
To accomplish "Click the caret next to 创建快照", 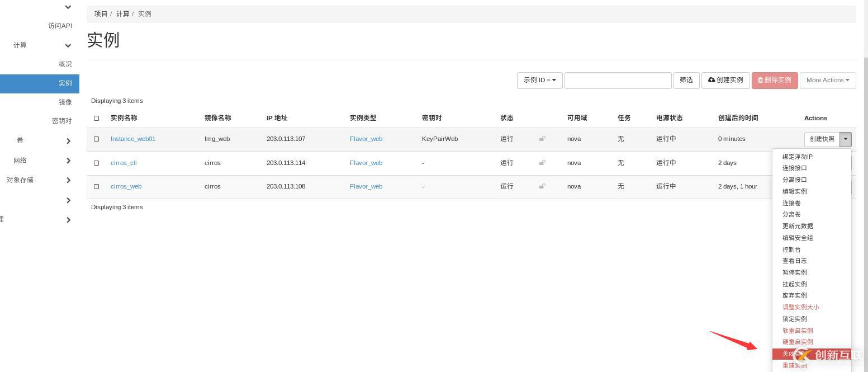I will (845, 139).
